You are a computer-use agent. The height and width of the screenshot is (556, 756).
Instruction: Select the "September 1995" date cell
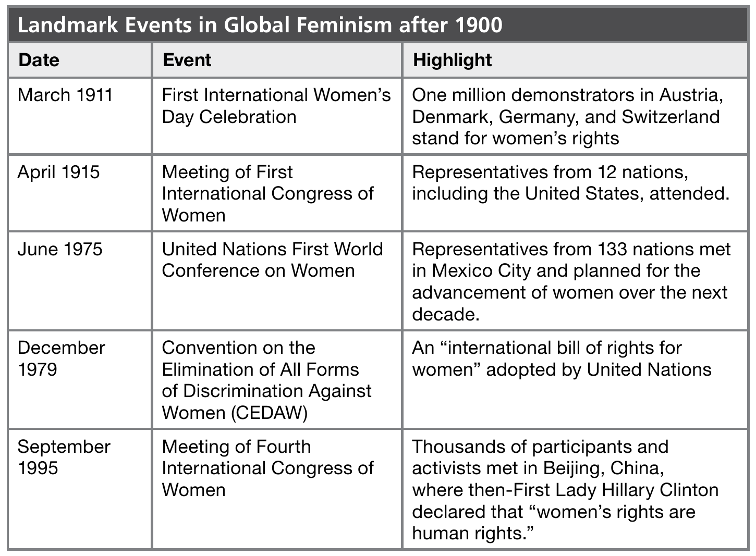pyautogui.click(x=64, y=457)
